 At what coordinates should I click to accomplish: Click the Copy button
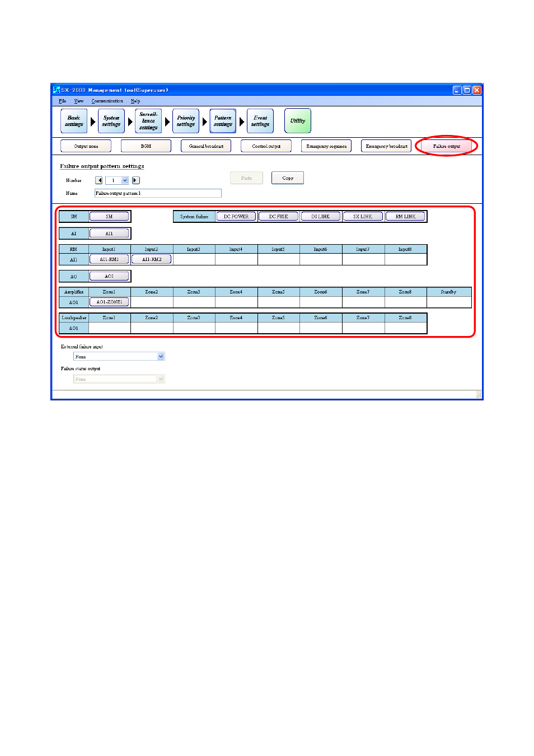coord(288,178)
